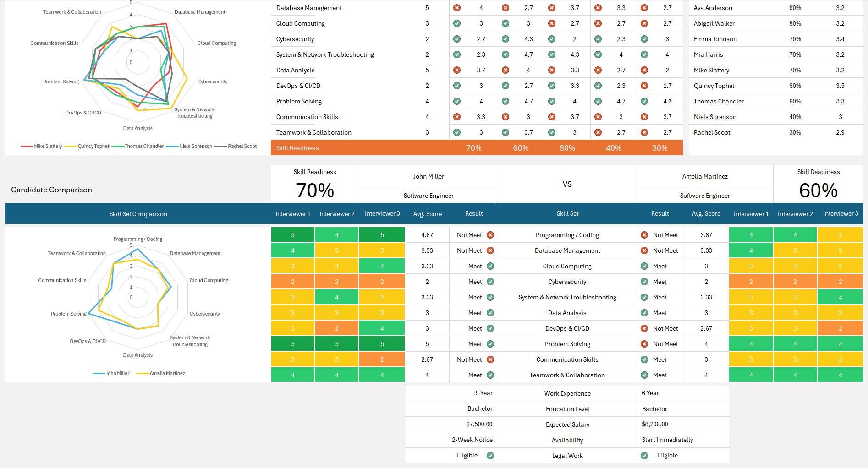Click the Skill Set Comparison header
This screenshot has width=868, height=468.
pos(138,214)
